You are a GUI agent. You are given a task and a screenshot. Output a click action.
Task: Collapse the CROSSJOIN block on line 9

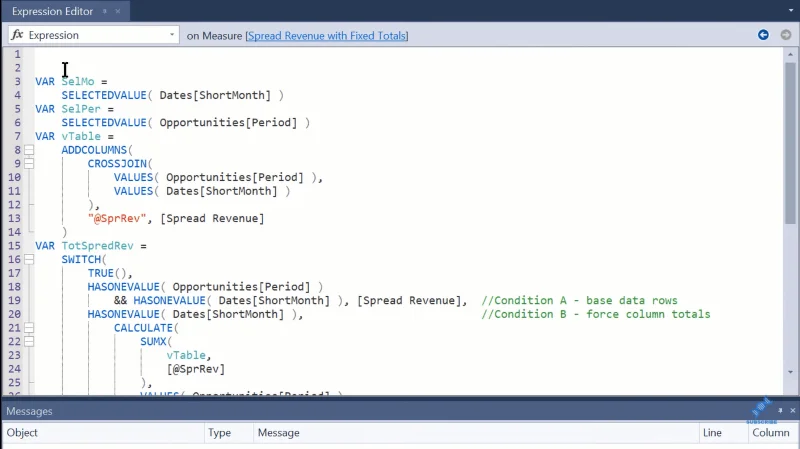pyautogui.click(x=29, y=164)
